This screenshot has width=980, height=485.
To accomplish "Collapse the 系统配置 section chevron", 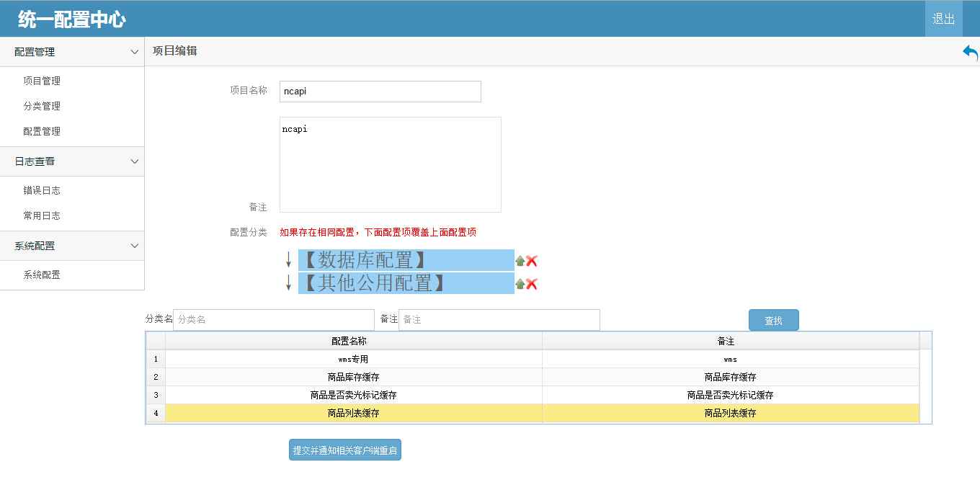I will 134,246.
